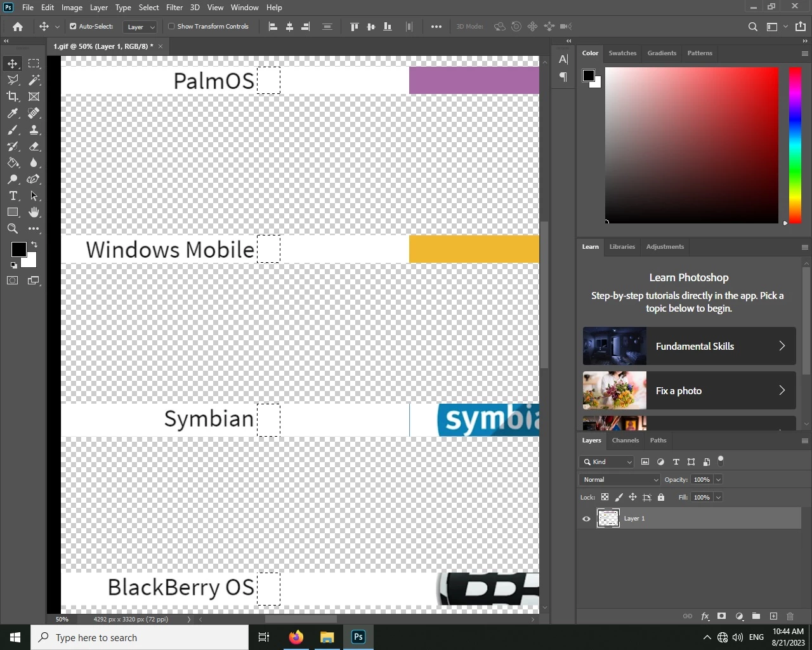Open the Paragraph panel icon
812x650 pixels.
point(563,77)
